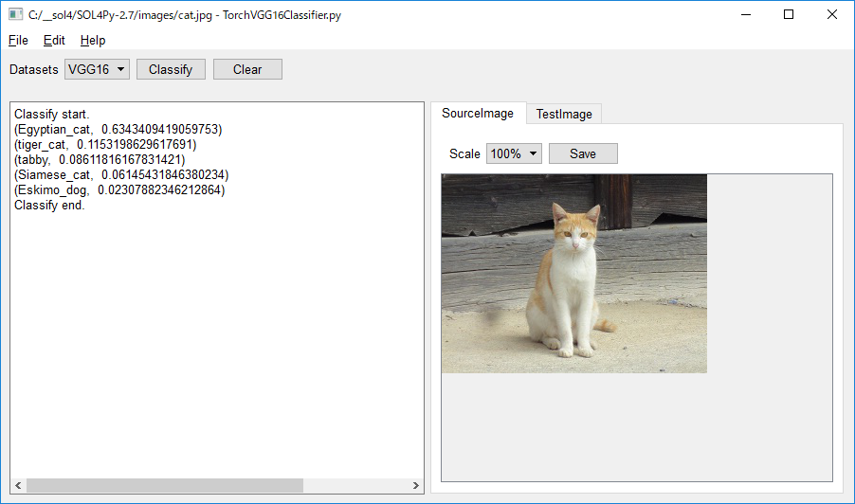Open the Edit menu
The image size is (855, 504).
click(54, 41)
